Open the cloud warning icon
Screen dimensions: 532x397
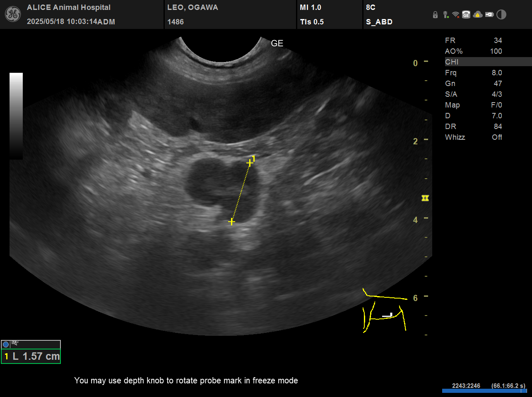click(x=477, y=15)
